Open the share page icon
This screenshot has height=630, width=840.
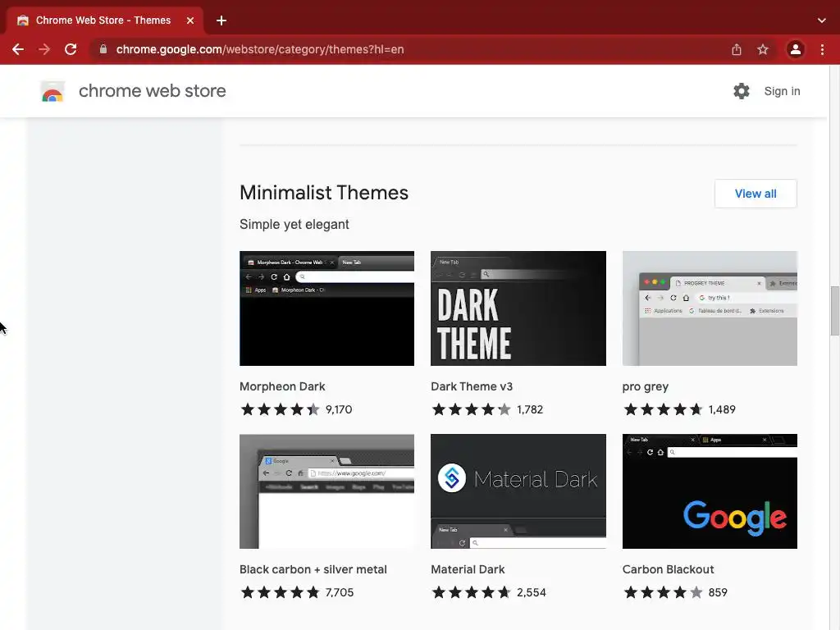pos(737,49)
